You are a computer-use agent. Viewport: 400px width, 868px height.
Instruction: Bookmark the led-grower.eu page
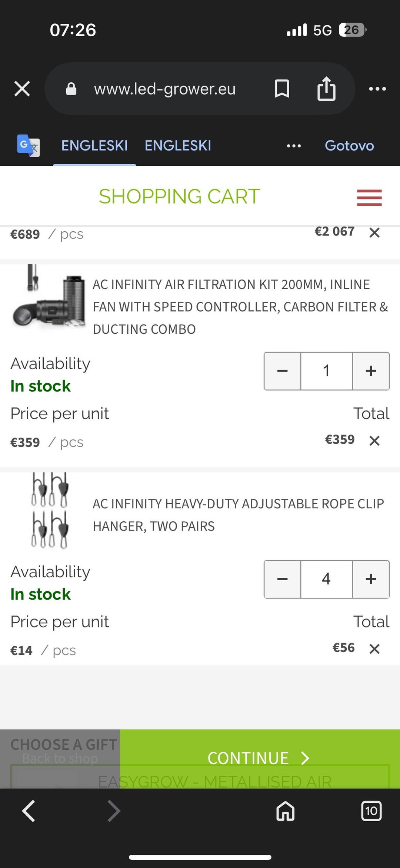[282, 89]
